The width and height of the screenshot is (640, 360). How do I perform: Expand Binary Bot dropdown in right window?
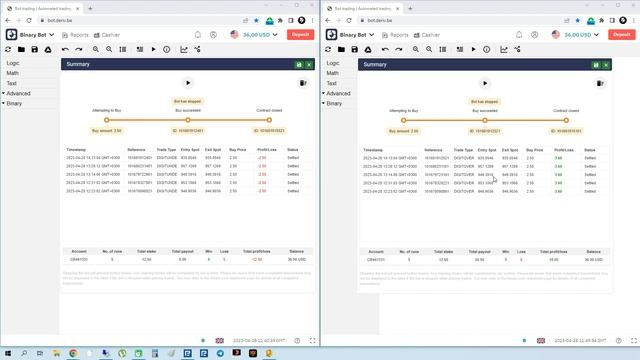pyautogui.click(x=372, y=35)
